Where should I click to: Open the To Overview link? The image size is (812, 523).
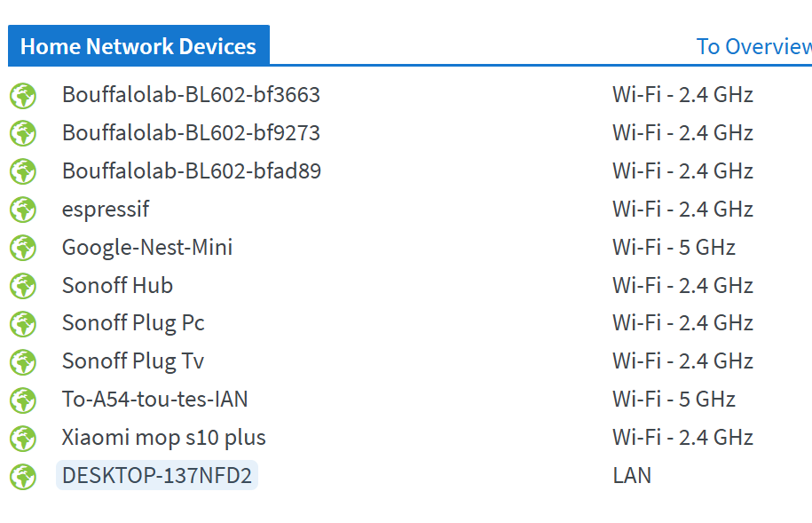(754, 47)
